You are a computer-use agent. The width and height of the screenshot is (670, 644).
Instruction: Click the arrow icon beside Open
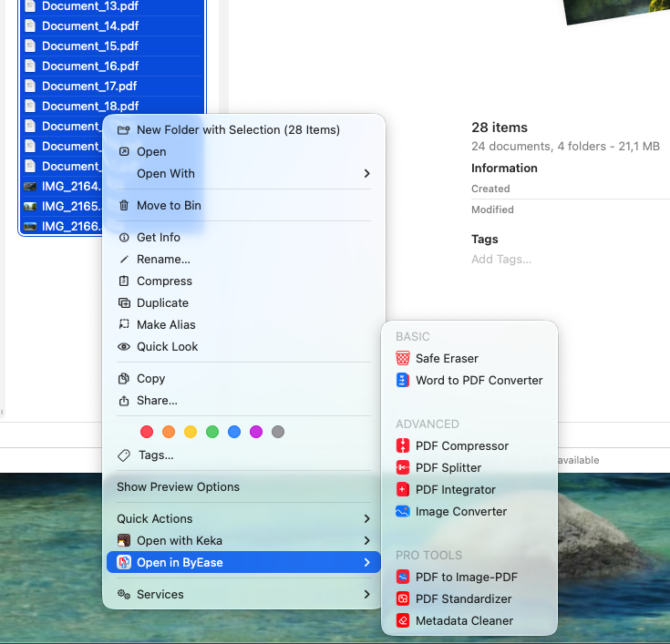pyautogui.click(x=124, y=151)
